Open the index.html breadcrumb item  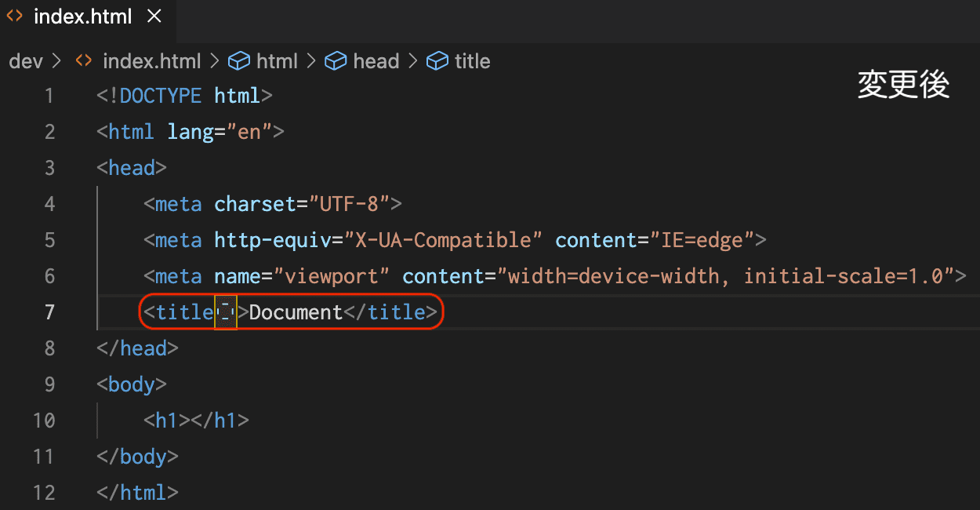[x=151, y=61]
